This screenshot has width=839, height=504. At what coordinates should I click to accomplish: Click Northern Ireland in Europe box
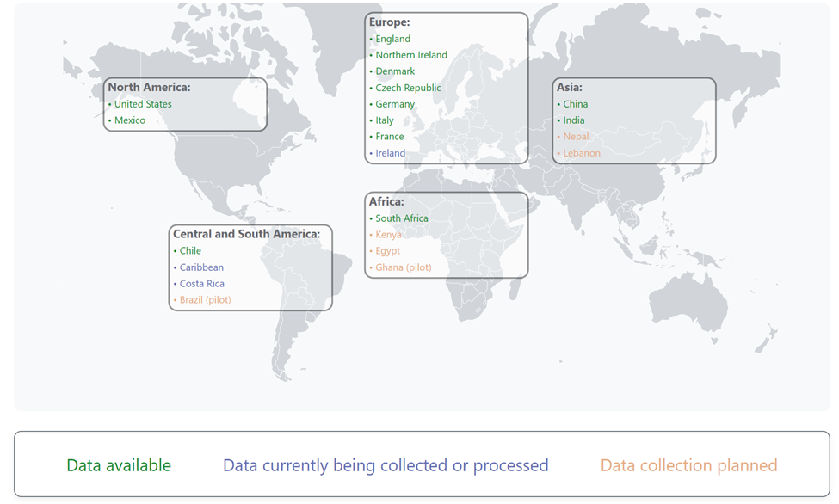[411, 55]
